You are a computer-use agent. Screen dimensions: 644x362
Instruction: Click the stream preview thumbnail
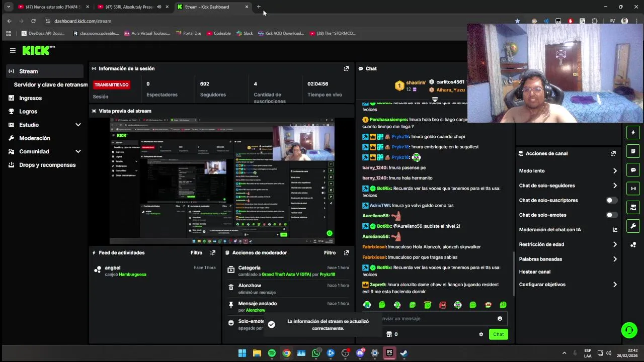point(222,181)
